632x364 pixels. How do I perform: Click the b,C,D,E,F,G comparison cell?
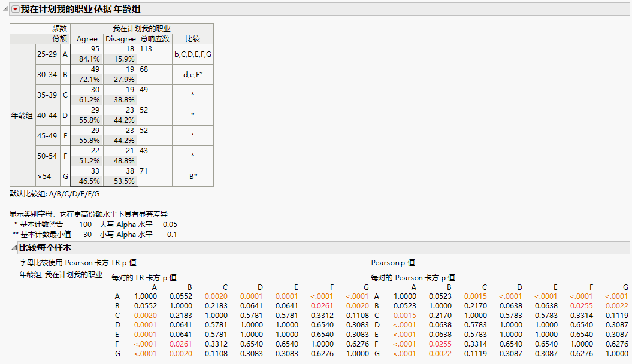point(192,54)
